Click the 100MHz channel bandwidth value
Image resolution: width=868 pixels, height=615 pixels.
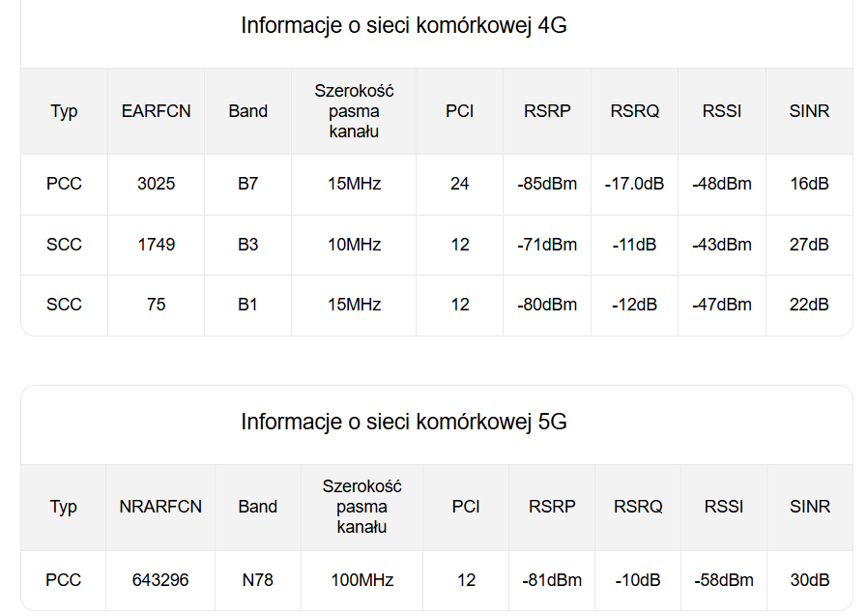tap(362, 580)
